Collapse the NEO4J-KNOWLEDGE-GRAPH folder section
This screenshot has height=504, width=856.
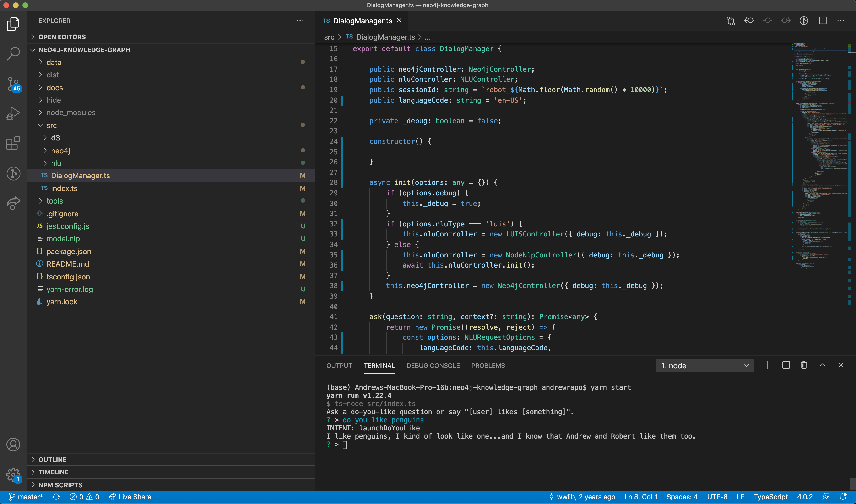click(x=171, y=50)
